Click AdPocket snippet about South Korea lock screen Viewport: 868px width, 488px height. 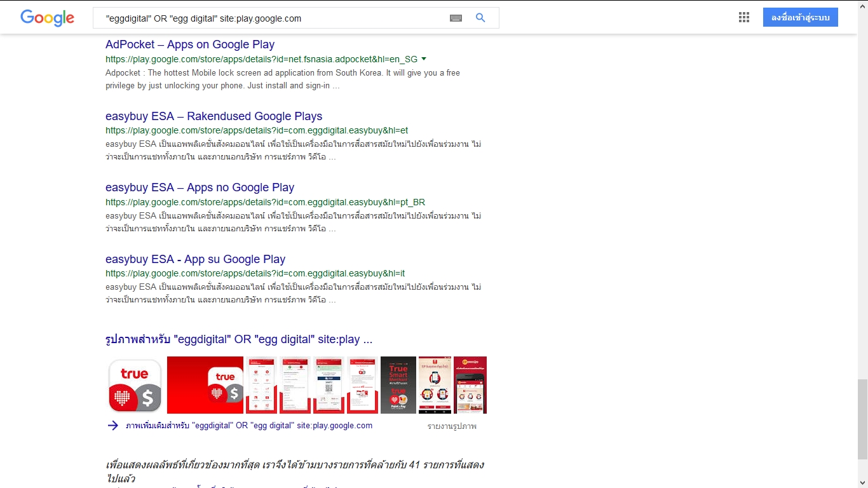(283, 79)
